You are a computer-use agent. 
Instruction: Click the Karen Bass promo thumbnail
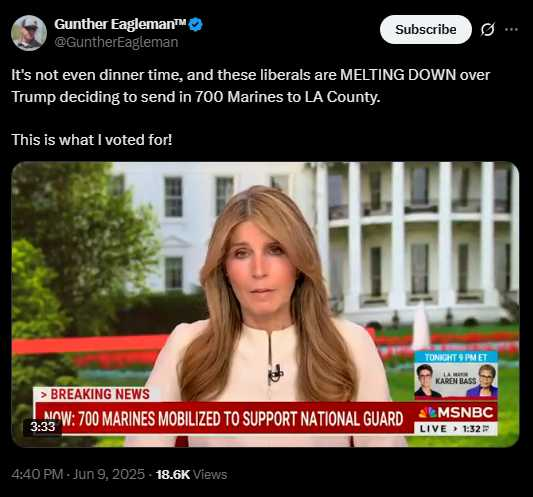[x=456, y=380]
